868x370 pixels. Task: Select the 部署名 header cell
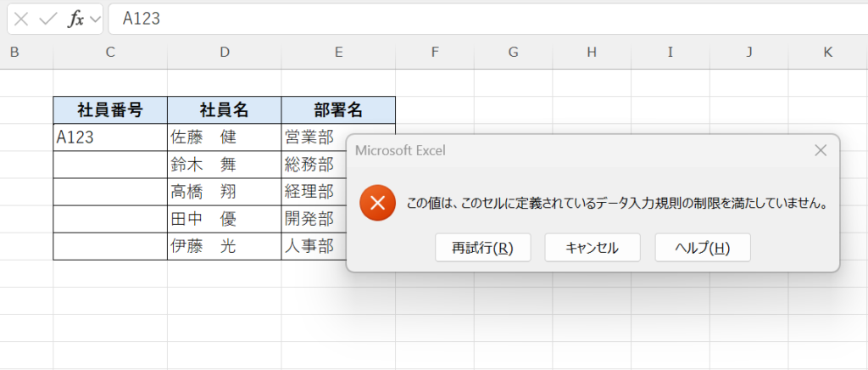pyautogui.click(x=338, y=110)
